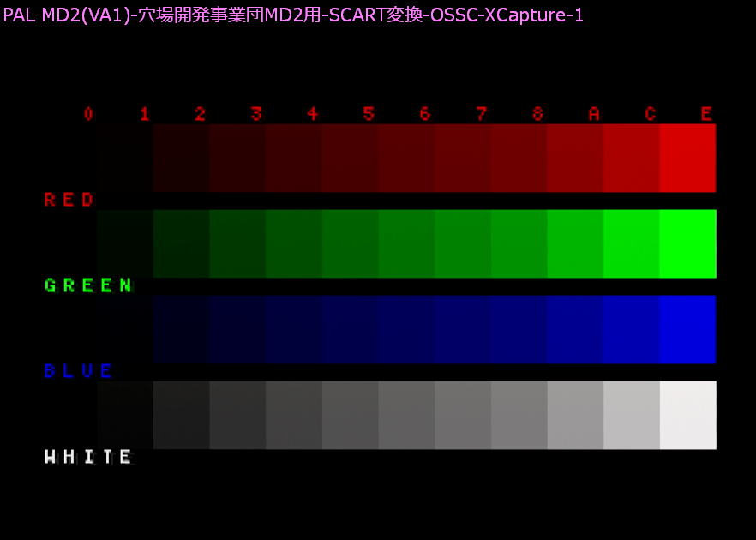The width and height of the screenshot is (756, 540).
Task: Select the dark red swatch at level 2
Action: tap(182, 158)
